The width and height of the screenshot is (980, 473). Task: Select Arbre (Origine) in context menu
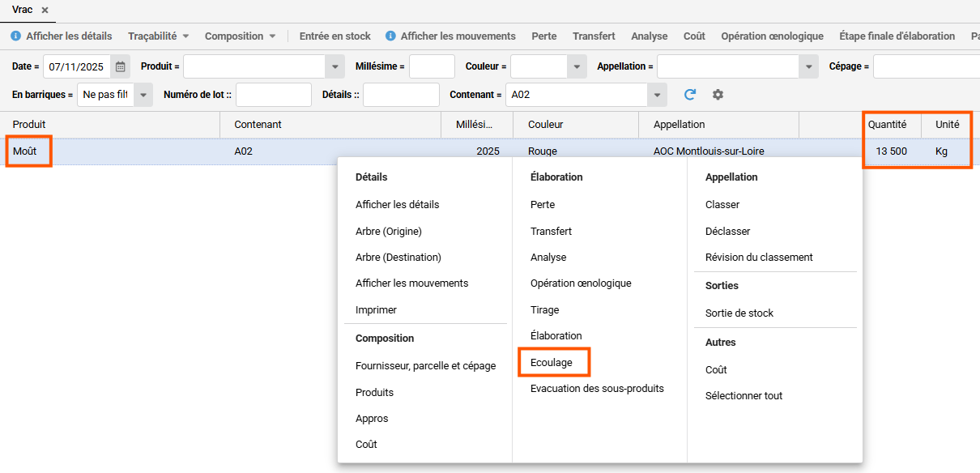coord(389,231)
